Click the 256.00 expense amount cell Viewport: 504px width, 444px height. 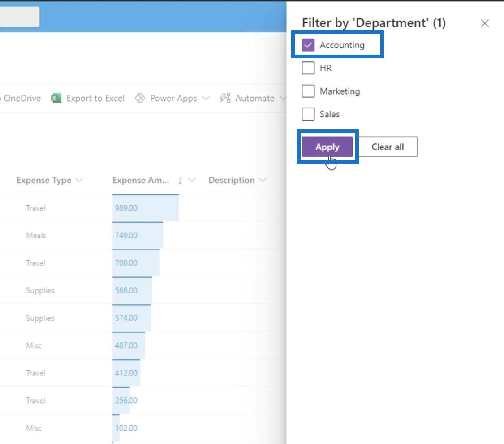pos(126,400)
